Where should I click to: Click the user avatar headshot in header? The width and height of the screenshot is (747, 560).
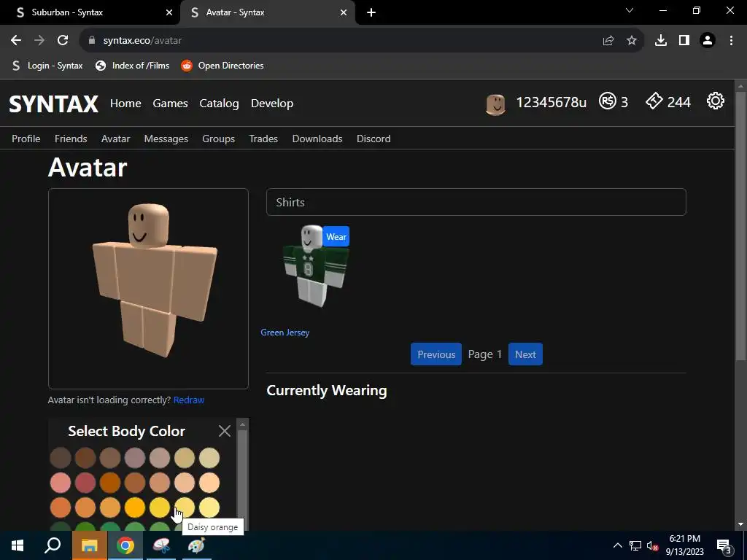click(495, 104)
